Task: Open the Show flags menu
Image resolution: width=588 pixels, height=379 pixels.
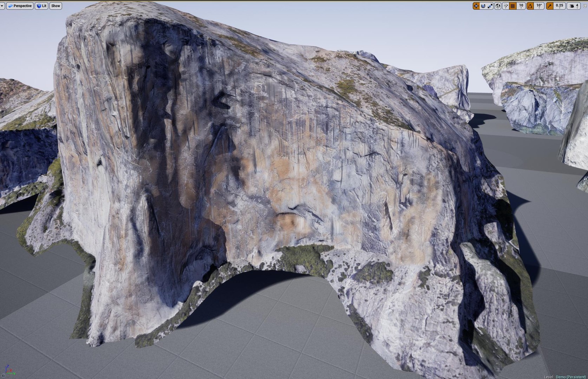Action: click(55, 6)
